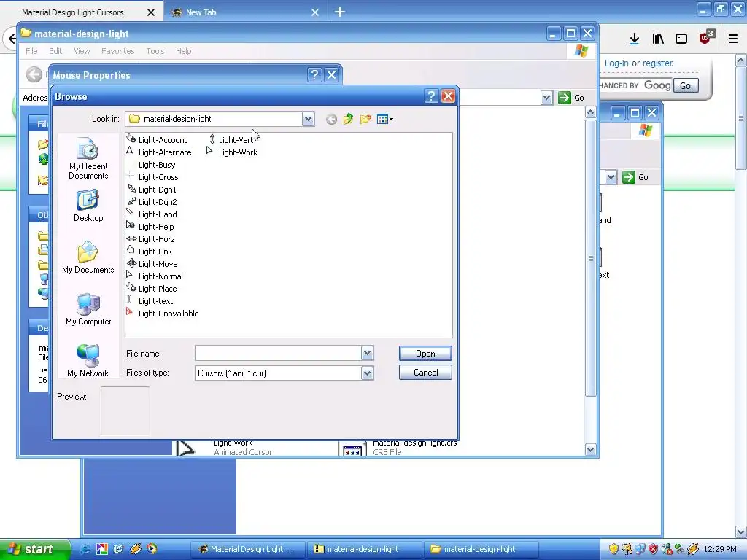Expand the Look in folder dropdown
The height and width of the screenshot is (560, 747).
pyautogui.click(x=309, y=119)
